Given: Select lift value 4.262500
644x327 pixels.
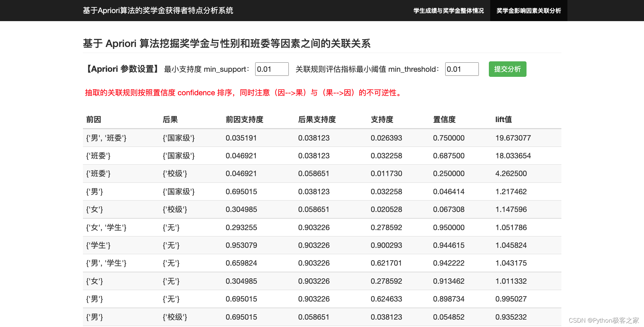Looking at the screenshot, I should 511,173.
